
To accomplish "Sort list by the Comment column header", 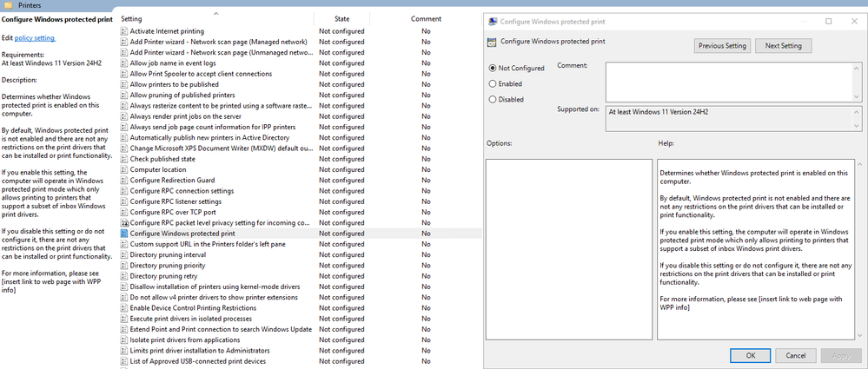I will click(x=426, y=19).
